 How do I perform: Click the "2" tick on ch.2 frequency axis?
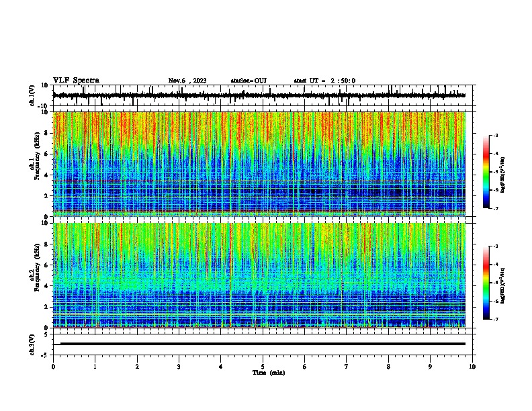(x=46, y=308)
